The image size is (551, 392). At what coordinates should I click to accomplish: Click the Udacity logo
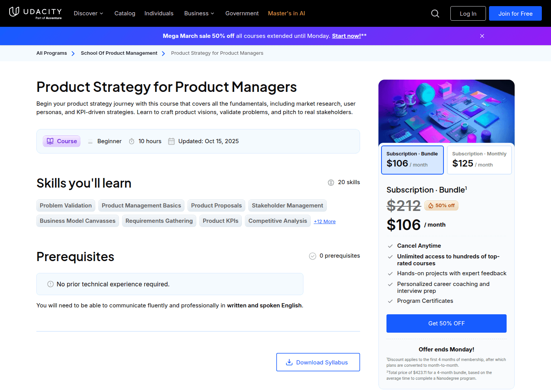tap(35, 13)
